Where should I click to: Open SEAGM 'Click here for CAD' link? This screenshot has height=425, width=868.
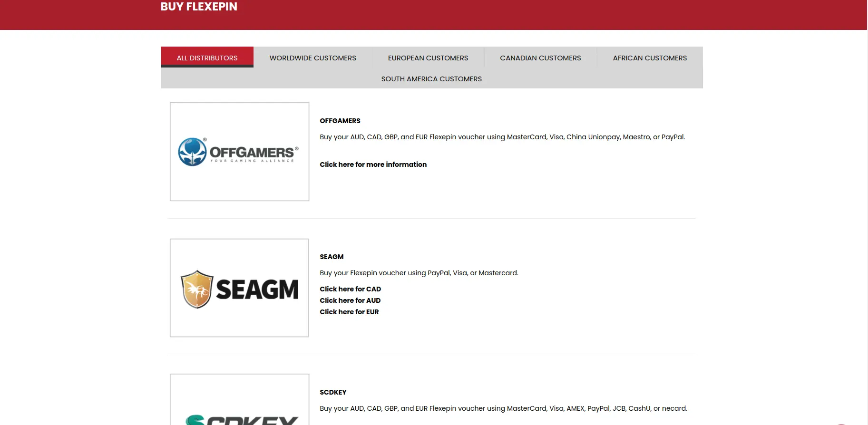pyautogui.click(x=350, y=289)
